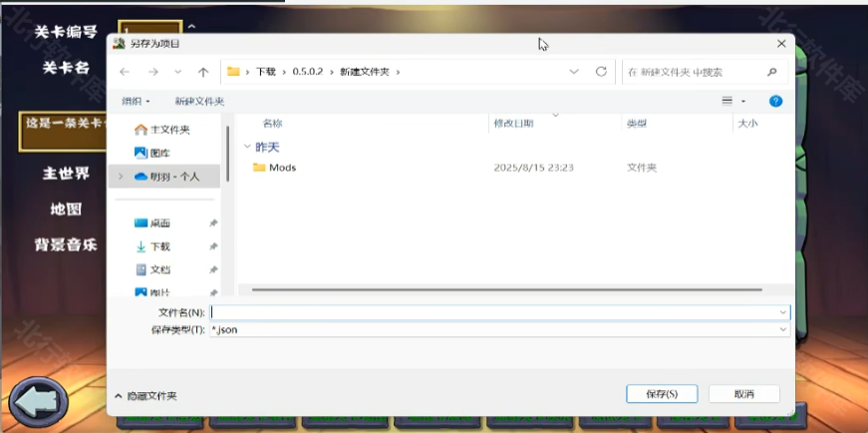Collapse the 昨天 group
This screenshot has height=433, width=868.
246,147
